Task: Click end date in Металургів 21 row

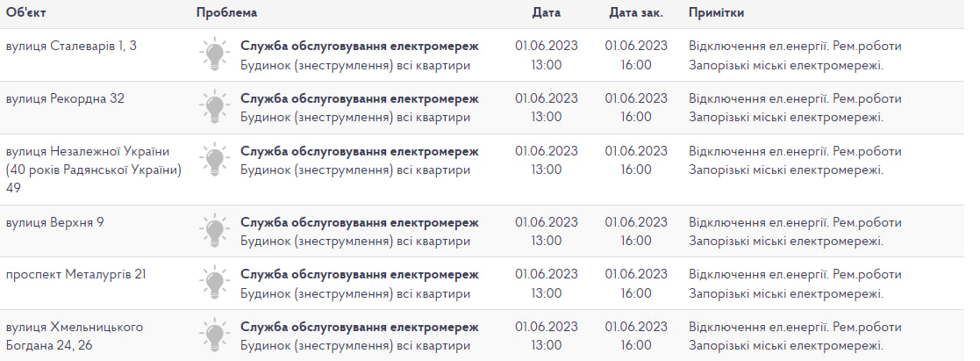Action: click(x=636, y=284)
